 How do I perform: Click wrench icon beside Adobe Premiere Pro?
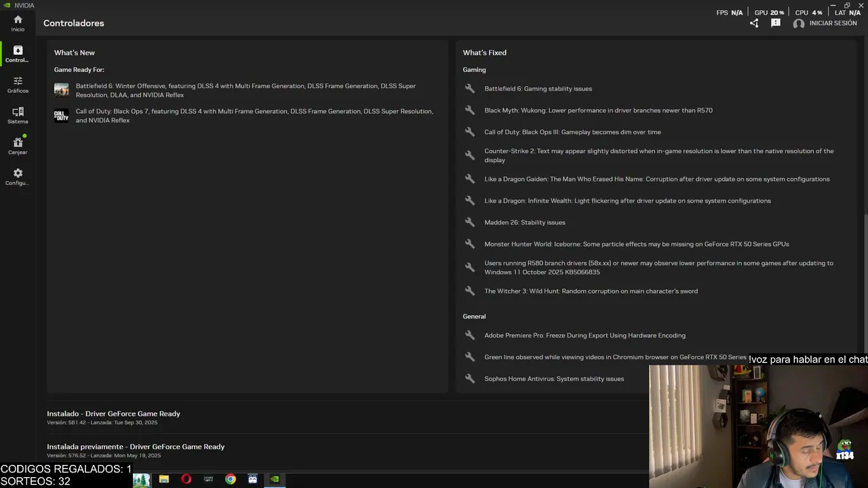pyautogui.click(x=470, y=335)
